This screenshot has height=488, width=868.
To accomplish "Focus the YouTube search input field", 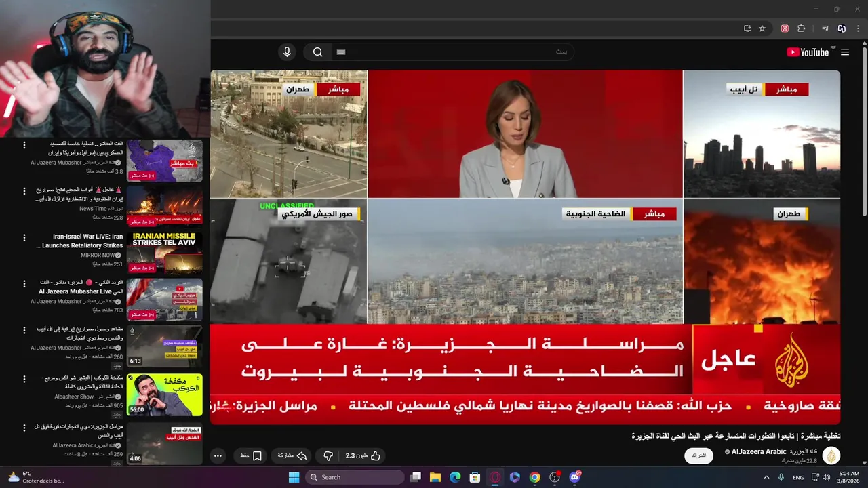I will point(452,52).
